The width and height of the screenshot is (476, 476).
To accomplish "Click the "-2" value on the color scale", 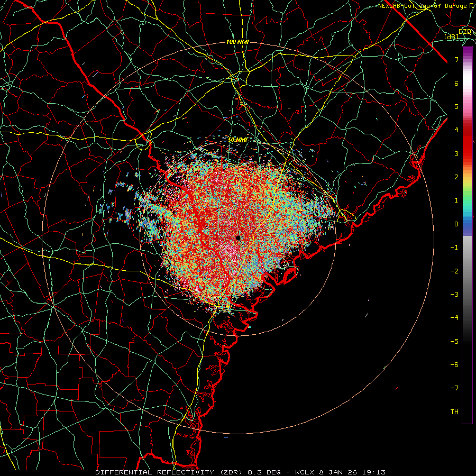I will 454,271.
